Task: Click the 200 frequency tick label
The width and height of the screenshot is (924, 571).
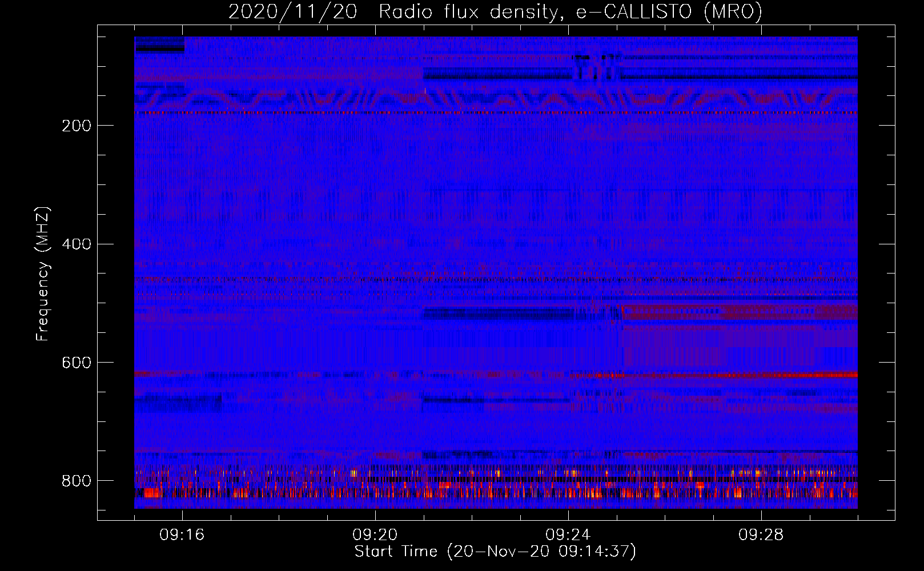Action: point(76,126)
